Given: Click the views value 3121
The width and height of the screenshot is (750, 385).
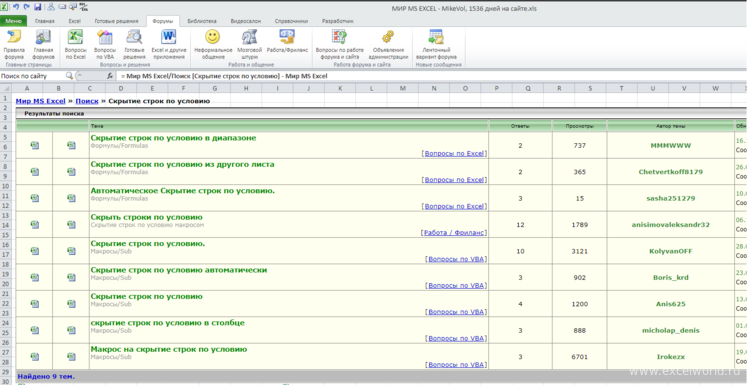Looking at the screenshot, I should (580, 251).
